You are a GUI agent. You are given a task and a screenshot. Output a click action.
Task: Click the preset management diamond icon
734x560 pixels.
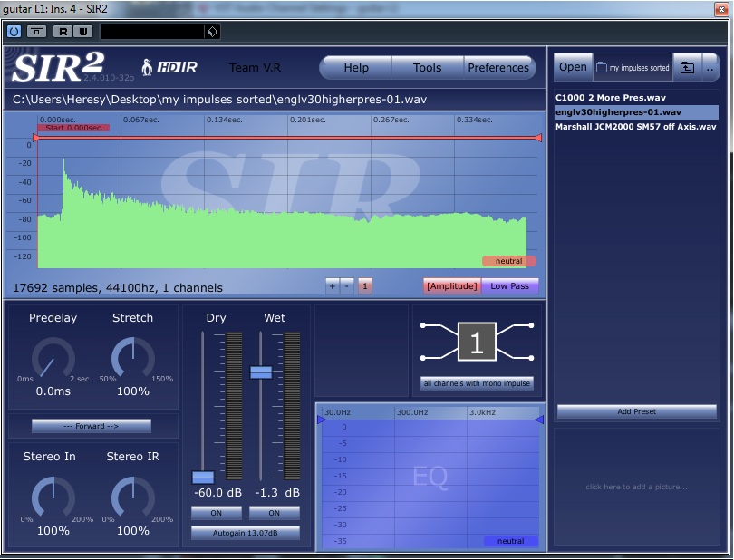(x=212, y=32)
